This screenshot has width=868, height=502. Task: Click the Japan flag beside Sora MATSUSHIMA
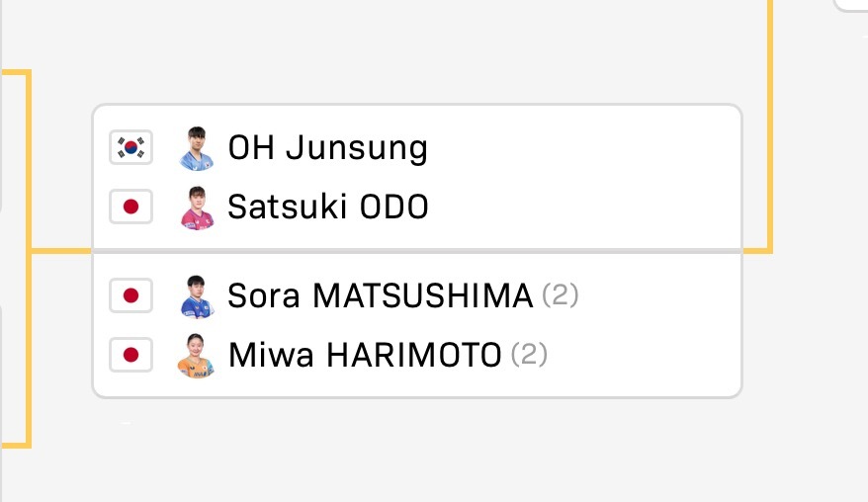coord(130,295)
